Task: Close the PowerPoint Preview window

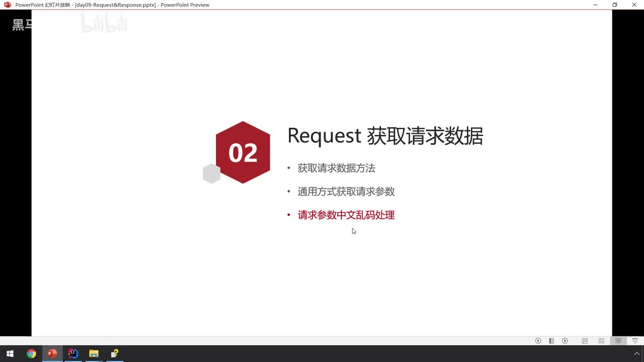Action: pos(634,5)
